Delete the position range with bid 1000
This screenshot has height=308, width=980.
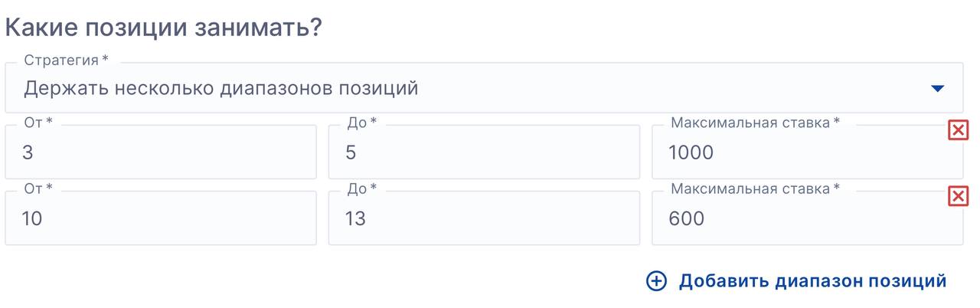(x=958, y=130)
